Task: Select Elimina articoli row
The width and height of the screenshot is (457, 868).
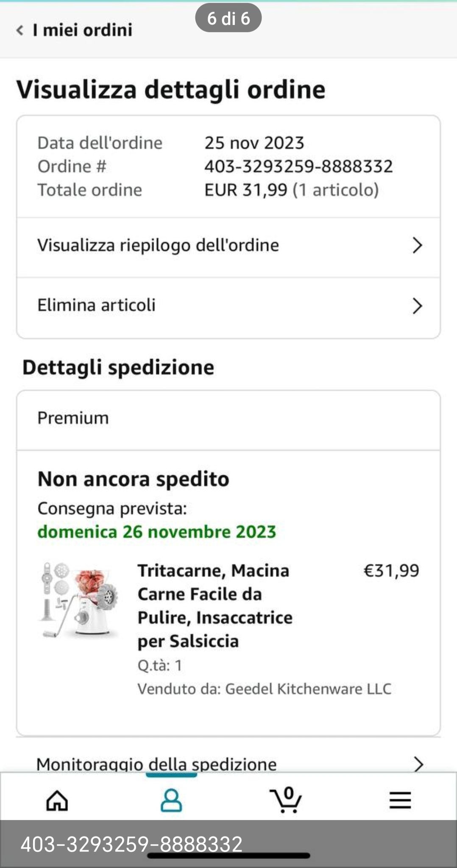Action: (97, 305)
